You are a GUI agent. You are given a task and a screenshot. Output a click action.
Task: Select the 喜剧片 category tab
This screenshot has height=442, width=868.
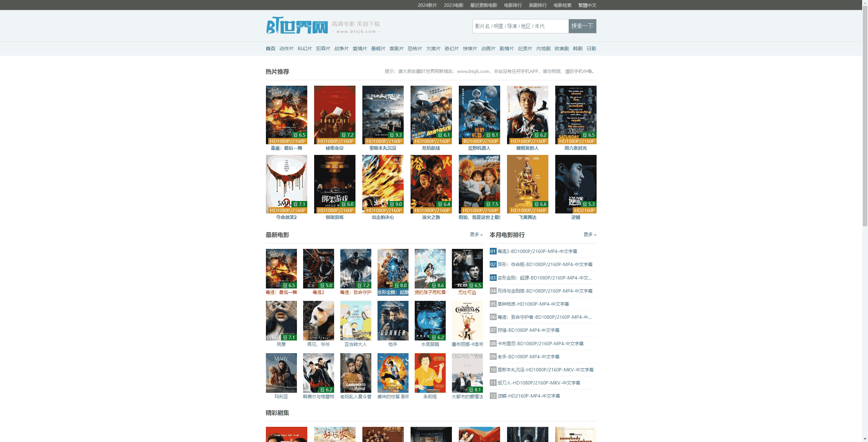pos(396,49)
